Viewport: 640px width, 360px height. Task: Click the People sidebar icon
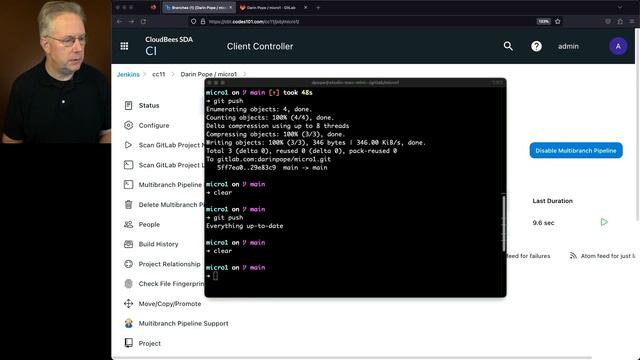click(128, 224)
